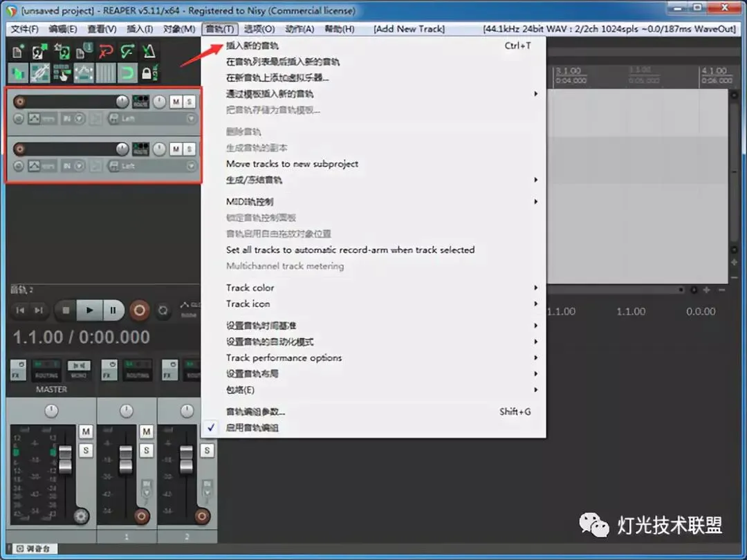Click the red Record transport button
The height and width of the screenshot is (560, 747).
pyautogui.click(x=140, y=310)
